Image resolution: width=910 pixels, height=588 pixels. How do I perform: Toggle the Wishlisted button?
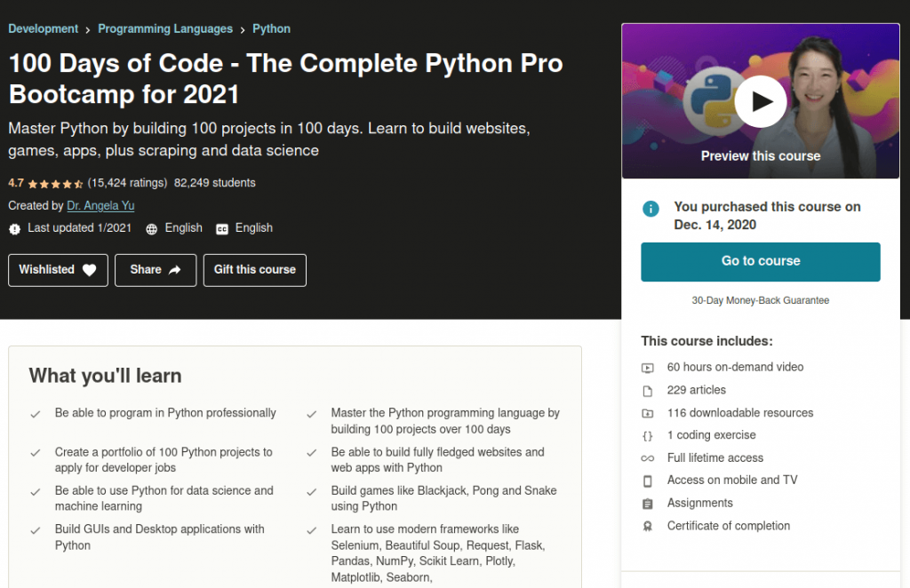(x=58, y=270)
